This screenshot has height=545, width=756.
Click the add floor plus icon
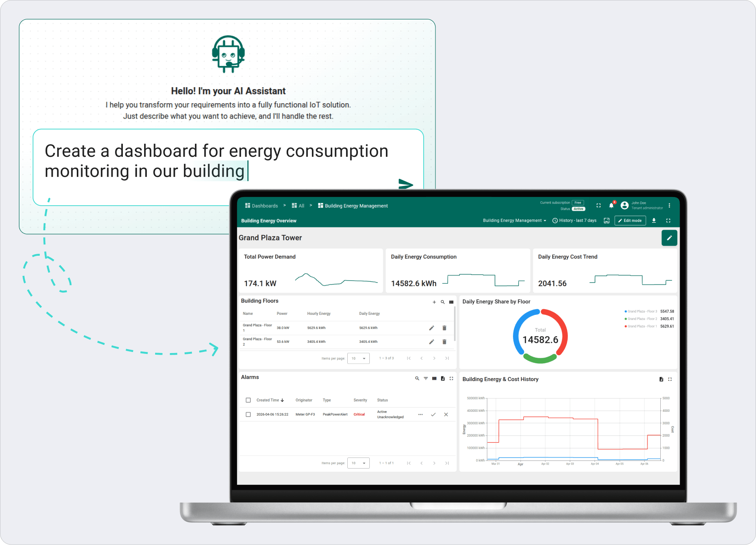pos(434,302)
